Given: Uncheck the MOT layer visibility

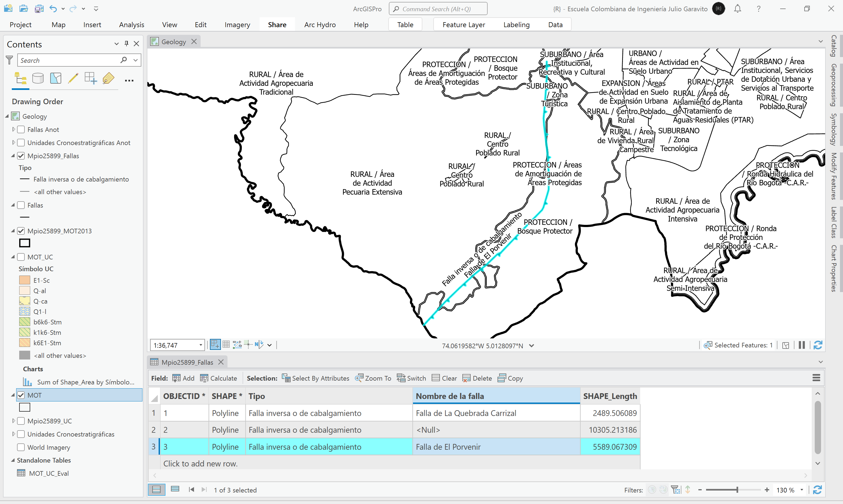Looking at the screenshot, I should pos(21,395).
